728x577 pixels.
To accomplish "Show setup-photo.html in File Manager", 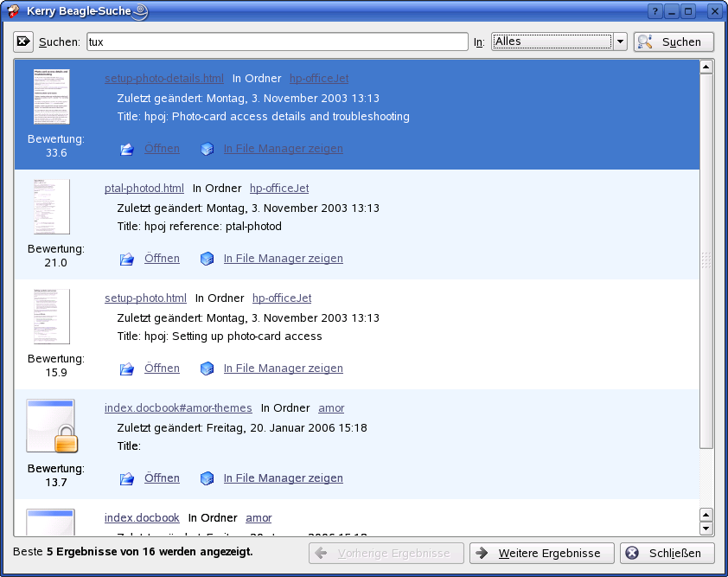I will (x=284, y=368).
